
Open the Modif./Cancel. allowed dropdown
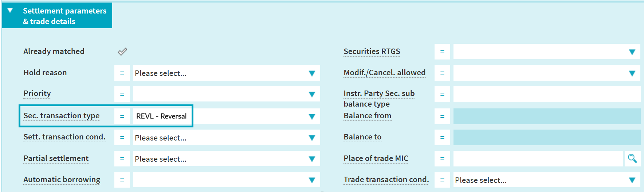632,73
